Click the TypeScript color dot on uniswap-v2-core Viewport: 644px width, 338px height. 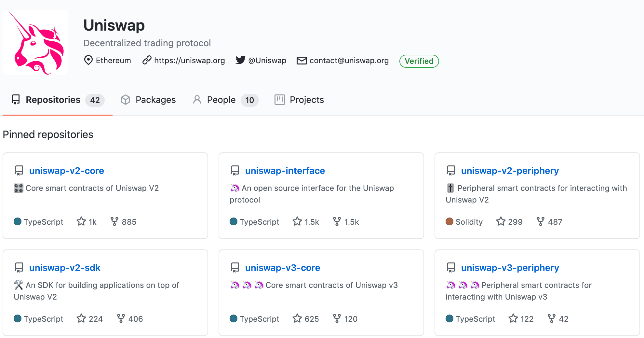pos(18,221)
